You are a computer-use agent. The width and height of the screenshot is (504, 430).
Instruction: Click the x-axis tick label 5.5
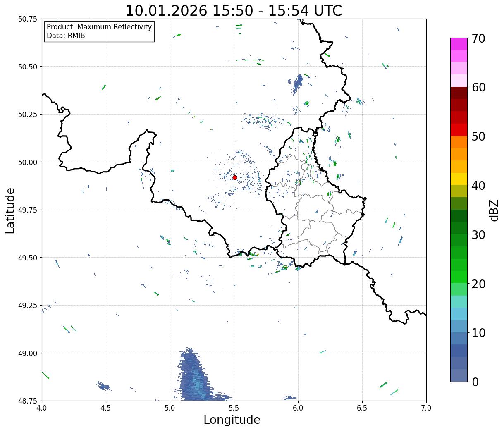pyautogui.click(x=234, y=408)
